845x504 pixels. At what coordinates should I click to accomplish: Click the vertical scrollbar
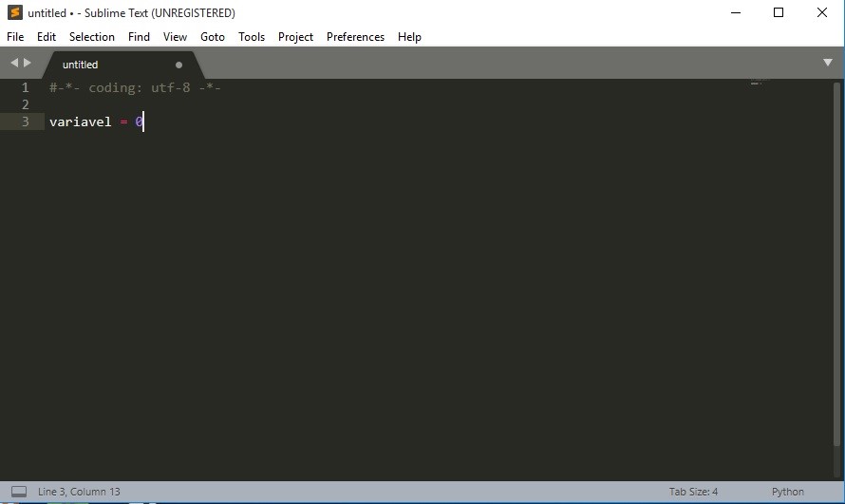pyautogui.click(x=836, y=264)
